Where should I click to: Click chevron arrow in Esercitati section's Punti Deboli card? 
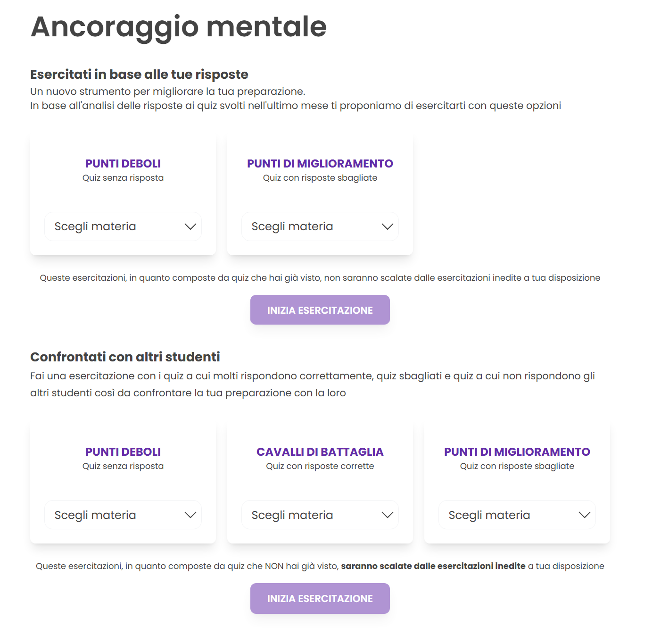(190, 227)
